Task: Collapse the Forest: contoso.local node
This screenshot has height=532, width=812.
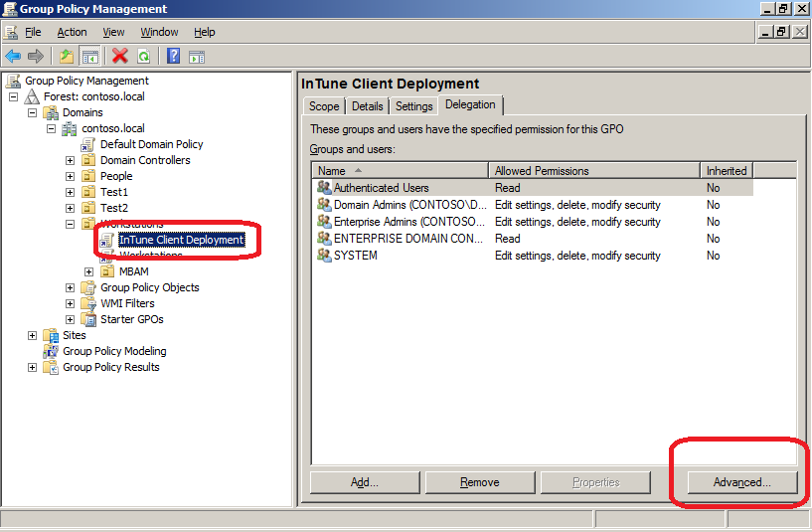Action: pos(14,96)
